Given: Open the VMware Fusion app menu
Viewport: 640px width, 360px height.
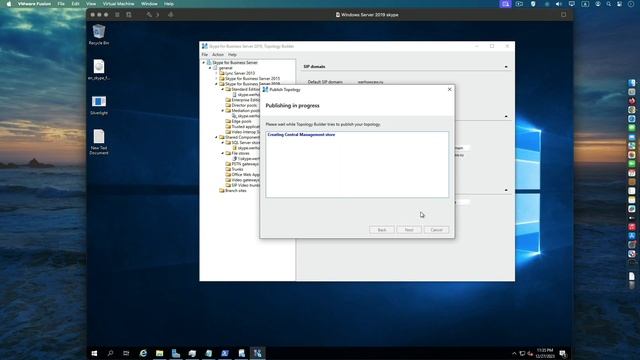Looking at the screenshot, I should tap(34, 4).
